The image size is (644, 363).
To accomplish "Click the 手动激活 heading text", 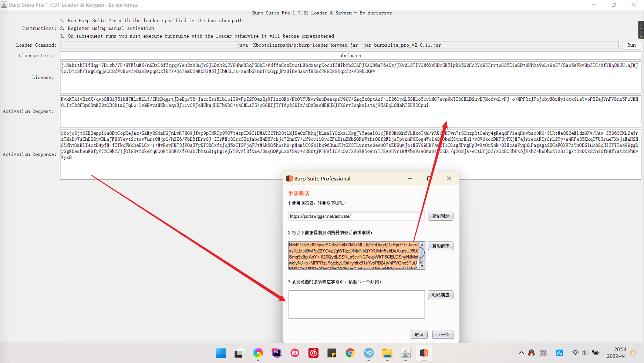I will (299, 193).
